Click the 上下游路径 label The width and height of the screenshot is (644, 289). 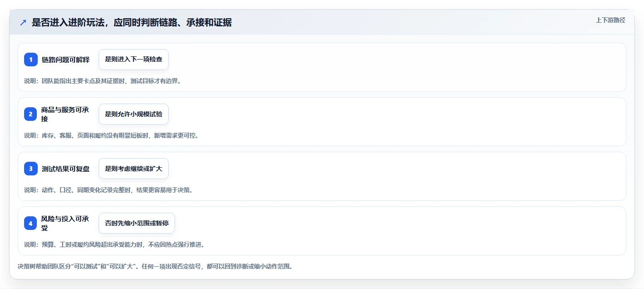tap(610, 20)
